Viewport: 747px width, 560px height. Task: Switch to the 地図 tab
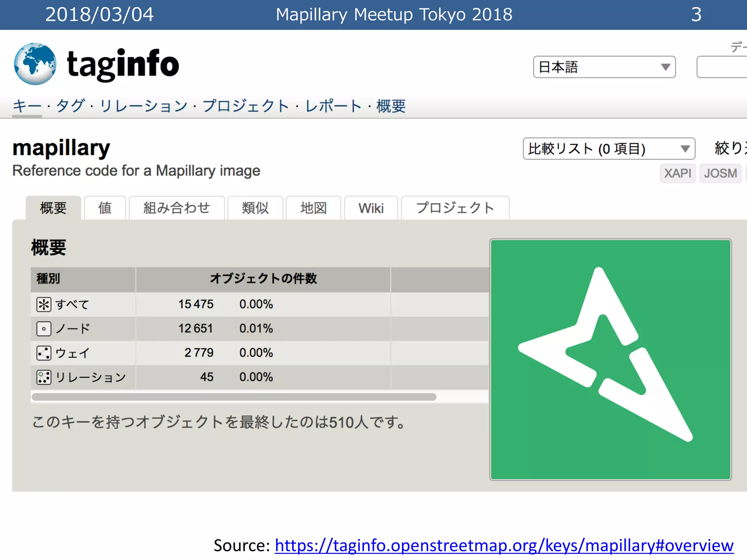click(314, 208)
